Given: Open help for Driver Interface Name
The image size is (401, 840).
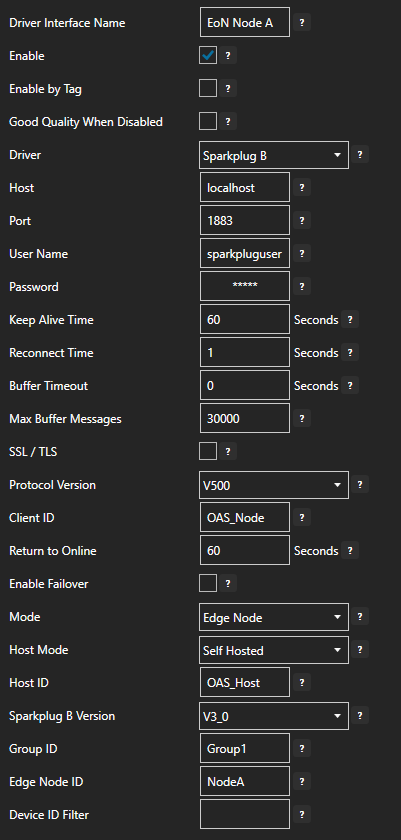Looking at the screenshot, I should pos(302,23).
